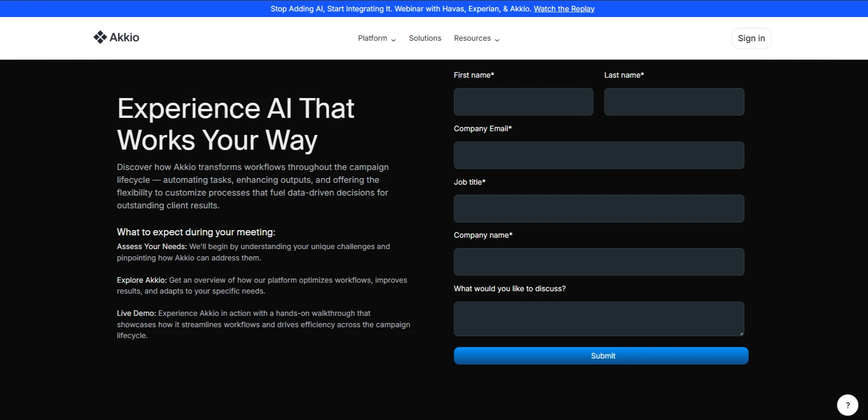Click the 'Assess Your Needs:' label
Screen dimensions: 868x420
pyautogui.click(x=152, y=247)
